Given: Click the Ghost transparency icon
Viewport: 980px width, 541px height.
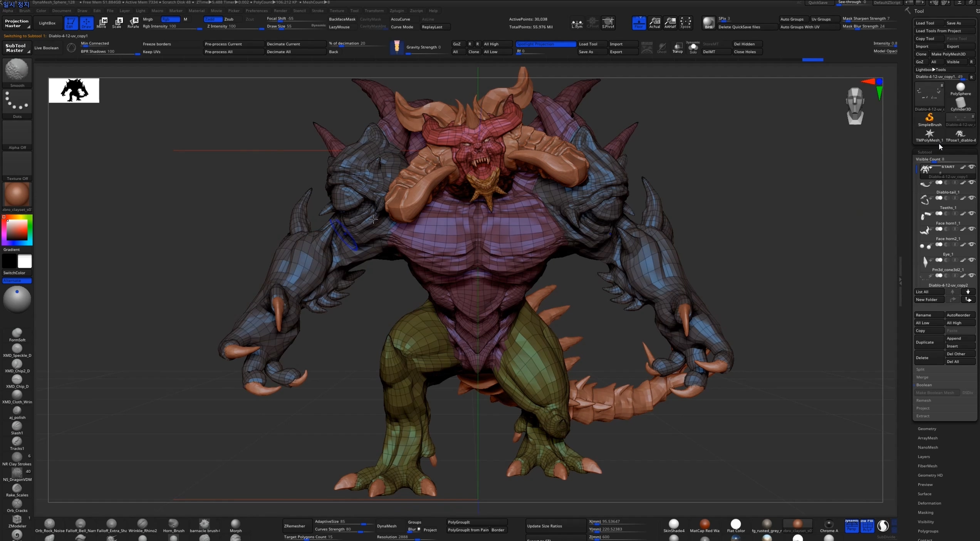Looking at the screenshot, I should [x=662, y=48].
